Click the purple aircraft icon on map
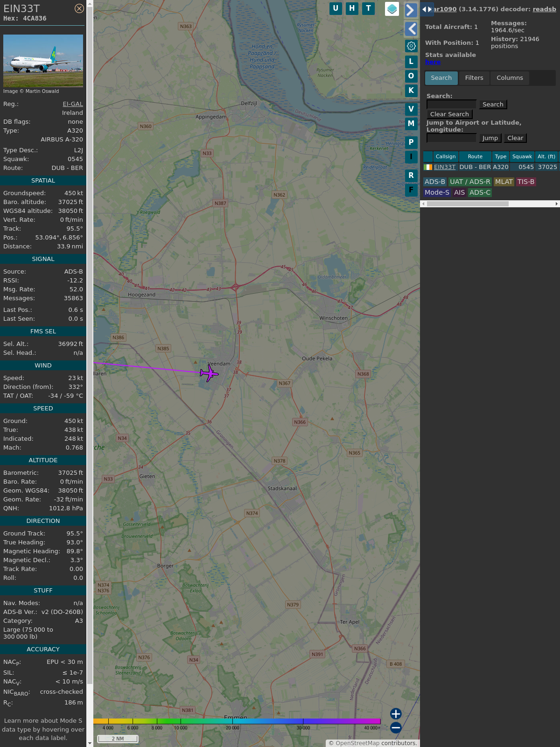This screenshot has height=747, width=560. click(x=209, y=373)
